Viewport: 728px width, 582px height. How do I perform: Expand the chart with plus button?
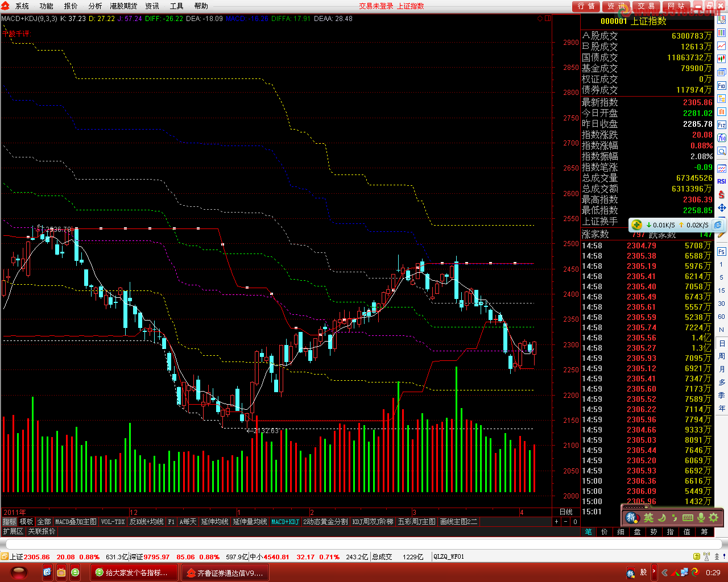tap(556, 522)
